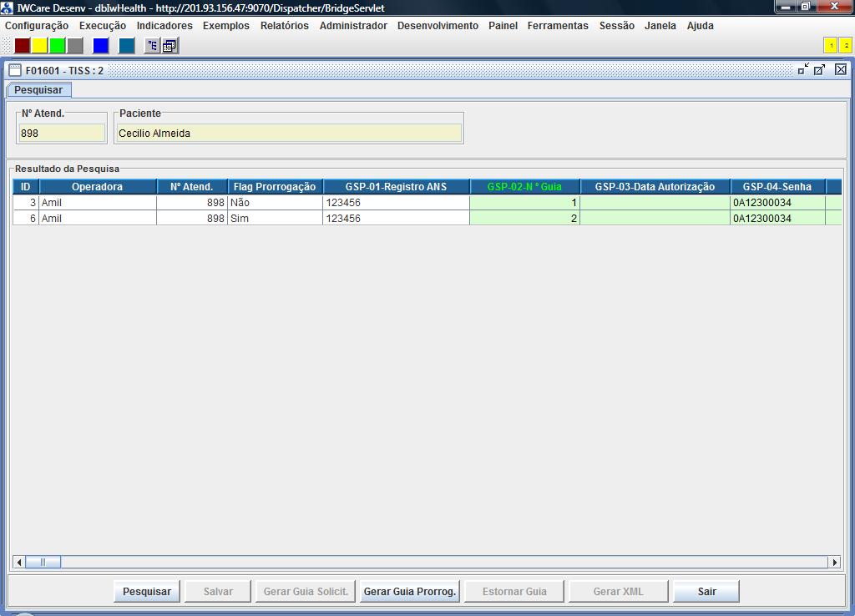Open the tree structure toolbar icon
This screenshot has height=616, width=855.
click(x=152, y=46)
